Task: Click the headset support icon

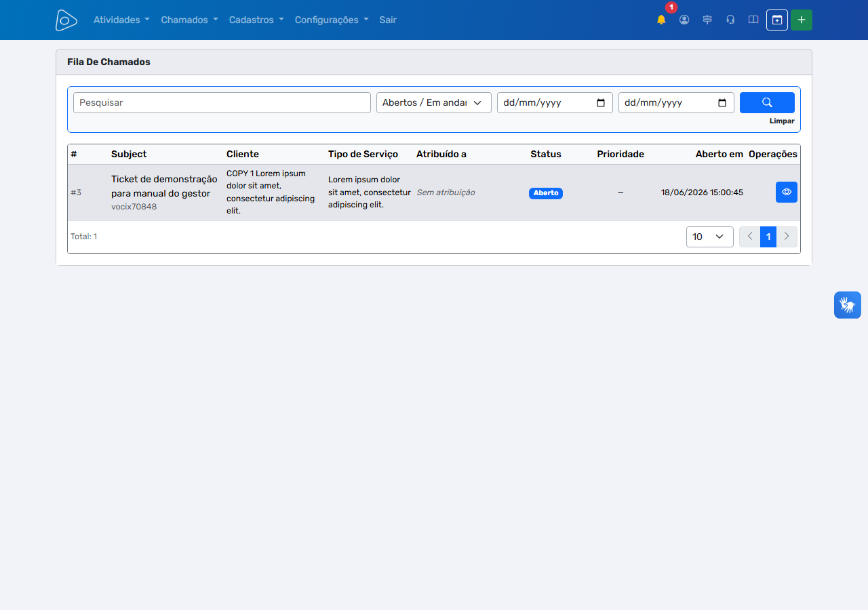Action: coord(730,20)
